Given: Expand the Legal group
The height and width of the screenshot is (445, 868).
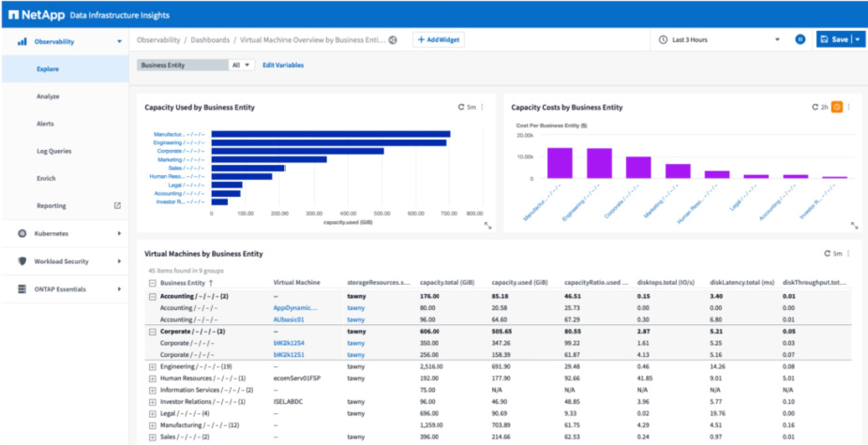Looking at the screenshot, I should [152, 413].
